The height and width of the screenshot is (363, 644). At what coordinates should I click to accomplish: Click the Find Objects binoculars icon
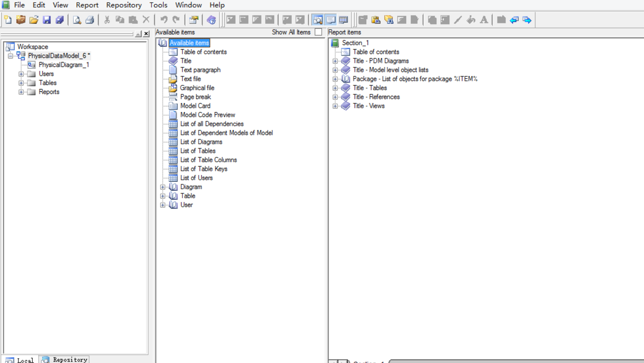click(389, 20)
